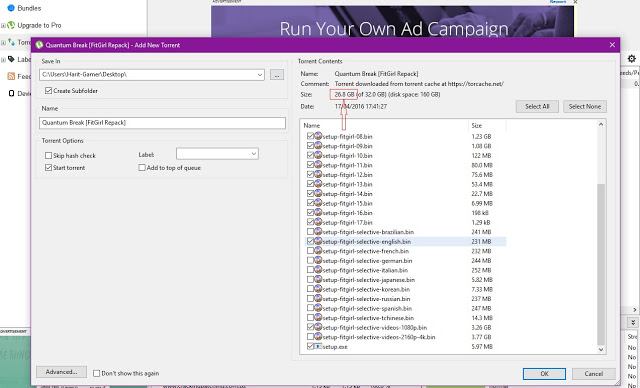Expand Upgrade to Pro tree node
Image resolution: width=640 pixels, height=388 pixels.
3,25
